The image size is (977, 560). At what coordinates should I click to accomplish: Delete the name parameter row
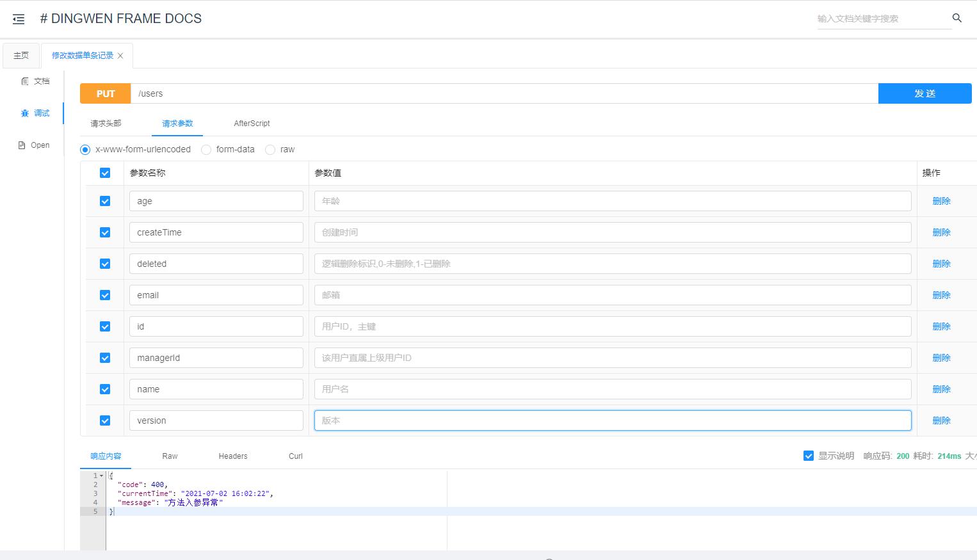tap(941, 389)
